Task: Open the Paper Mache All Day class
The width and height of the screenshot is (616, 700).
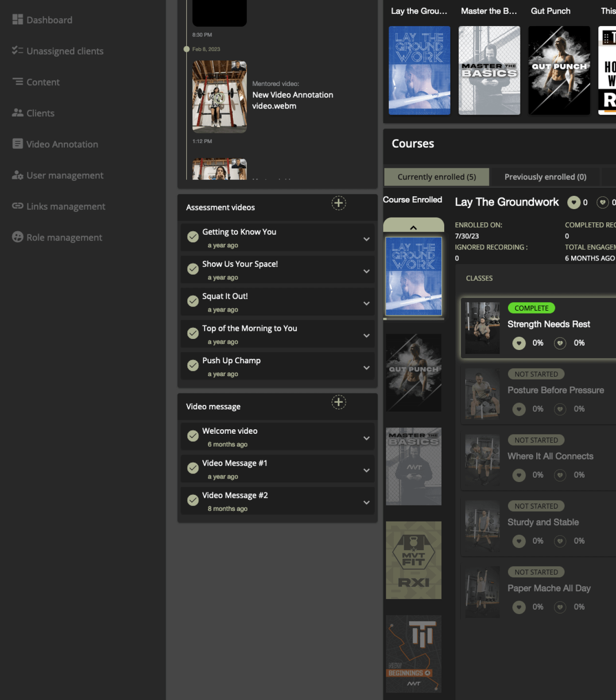Action: [x=538, y=592]
